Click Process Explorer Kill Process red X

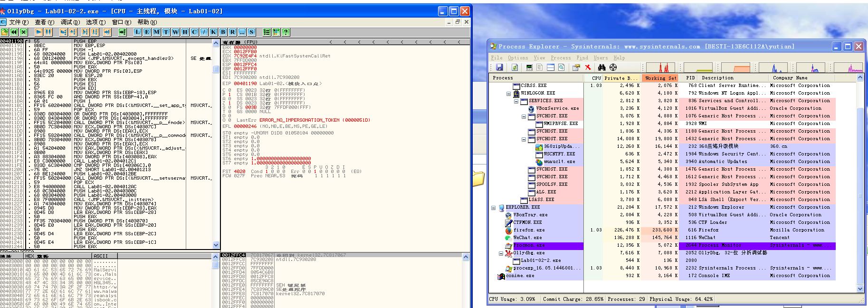pyautogui.click(x=588, y=67)
